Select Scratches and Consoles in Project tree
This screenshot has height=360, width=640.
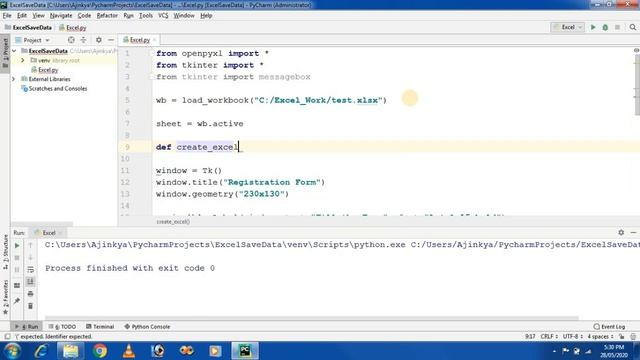tap(54, 89)
